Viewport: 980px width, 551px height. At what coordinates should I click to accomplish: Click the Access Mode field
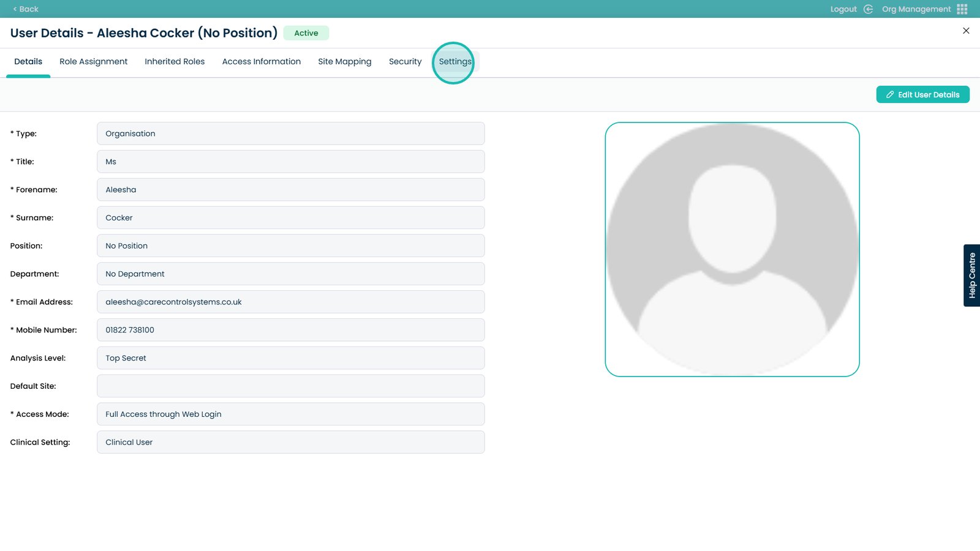click(290, 414)
